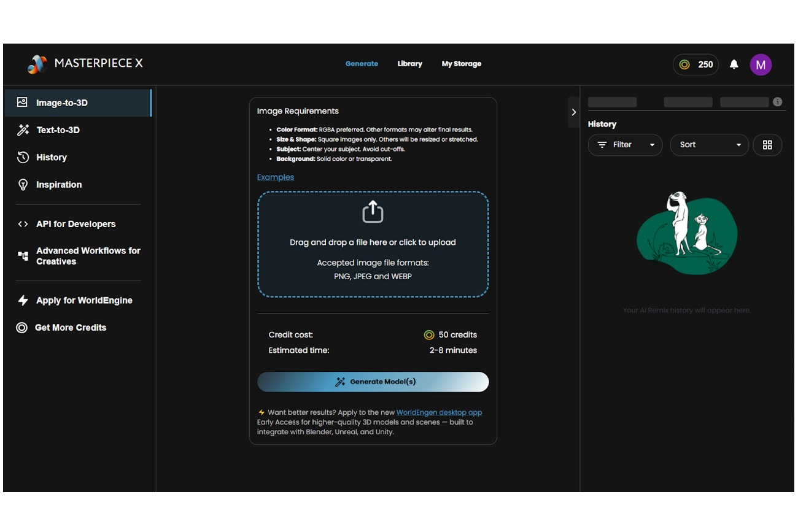798x532 pixels.
Task: Click the drag and drop upload area
Action: pos(373,258)
